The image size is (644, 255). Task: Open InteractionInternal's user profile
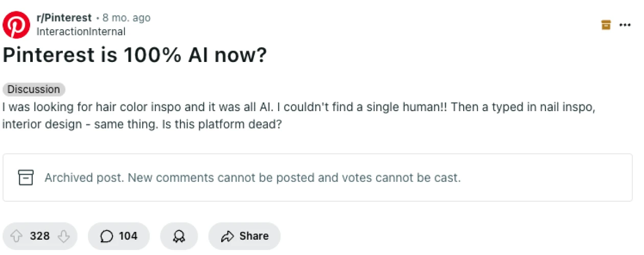(81, 31)
